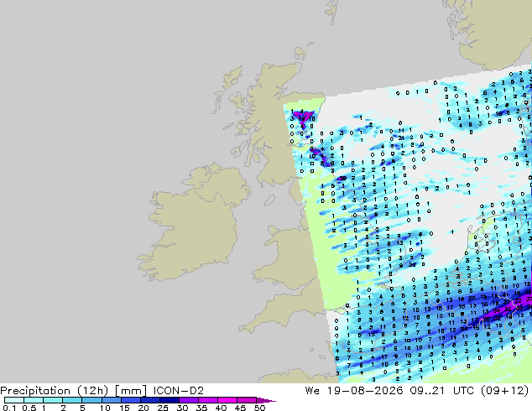Click the 'Precipitation (12h)' title text
This screenshot has width=532, height=411.
55,391
